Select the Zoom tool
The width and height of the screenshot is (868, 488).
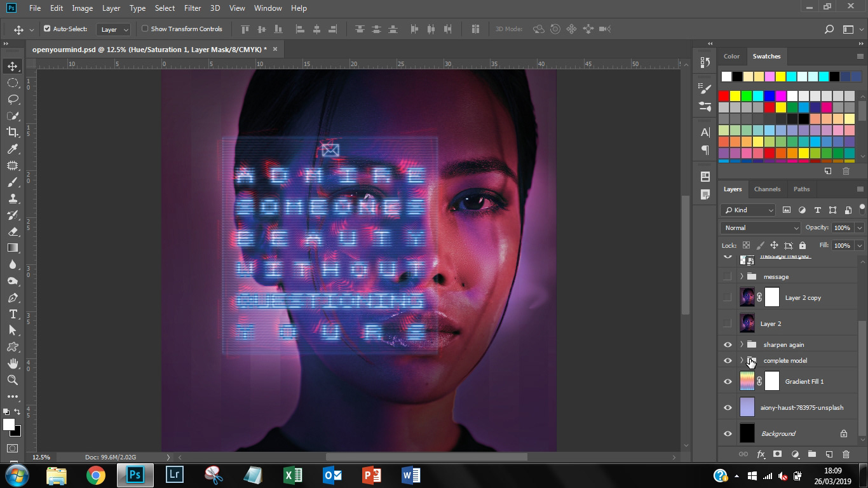pyautogui.click(x=12, y=380)
